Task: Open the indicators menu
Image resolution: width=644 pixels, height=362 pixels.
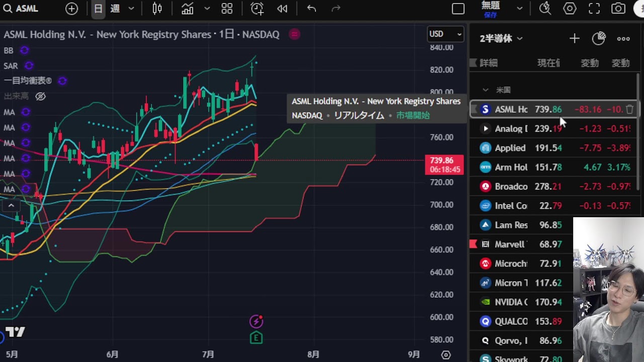Action: click(x=188, y=9)
